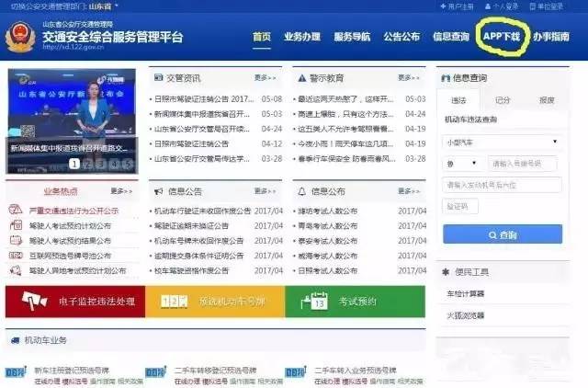The width and height of the screenshot is (588, 388).
Task: Open the 预选机动车号牌 yellow banner
Action: [215, 302]
